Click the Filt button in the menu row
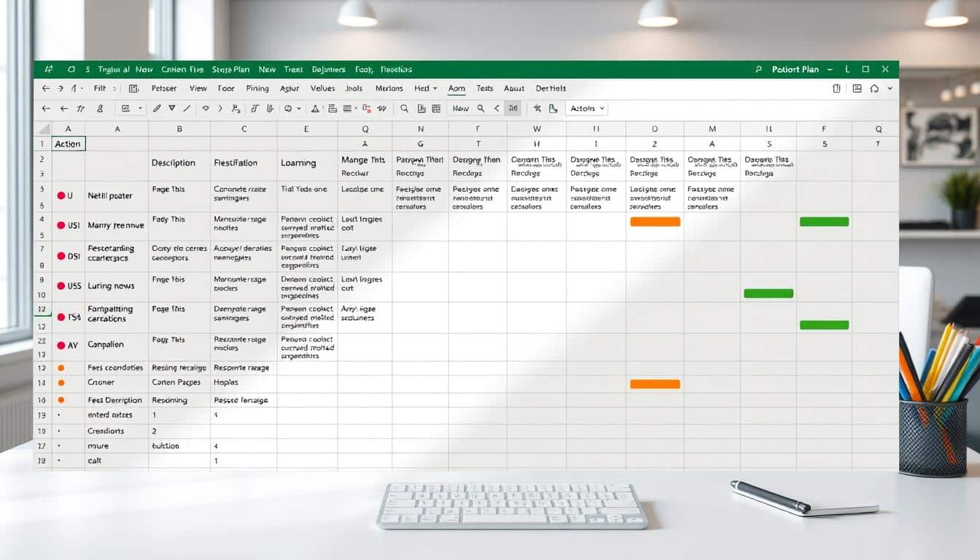The image size is (980, 560). click(99, 88)
